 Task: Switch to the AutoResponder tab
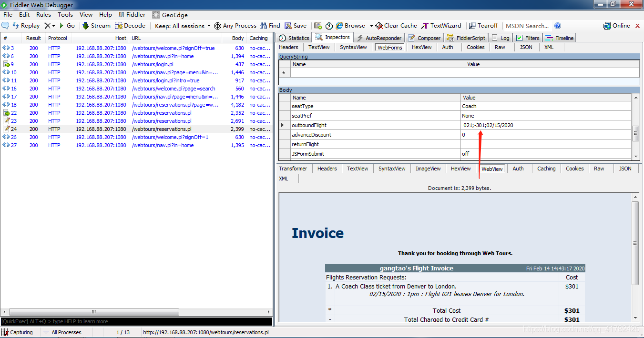click(x=379, y=38)
